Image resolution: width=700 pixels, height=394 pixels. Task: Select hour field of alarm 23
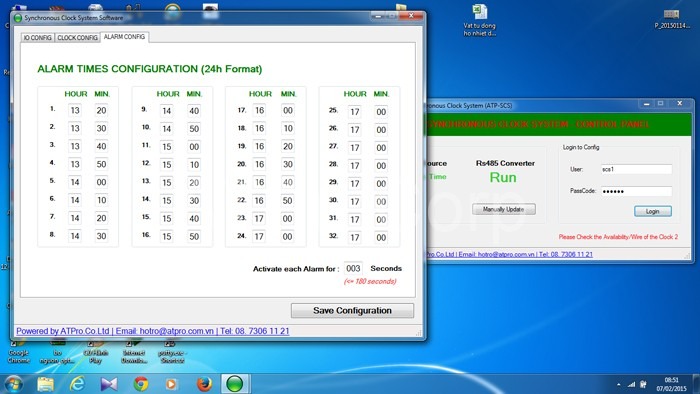click(259, 219)
